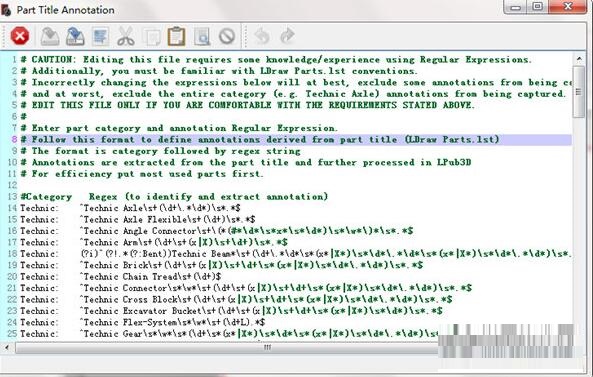Click the 'Technic Brick' regex line
Screen dimensions: 593x377
point(222,265)
